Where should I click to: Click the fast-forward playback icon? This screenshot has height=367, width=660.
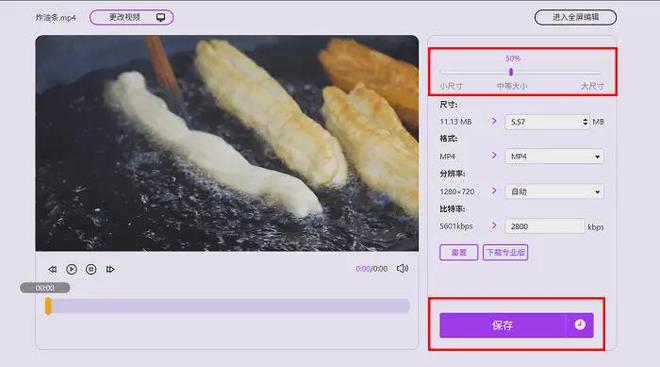[x=110, y=269]
